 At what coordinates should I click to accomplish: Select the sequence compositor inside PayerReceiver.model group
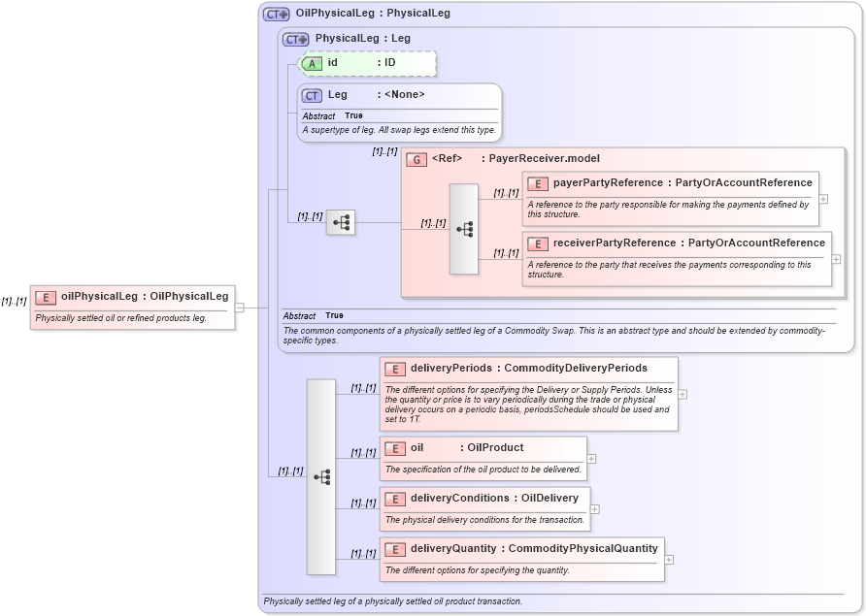tap(464, 229)
